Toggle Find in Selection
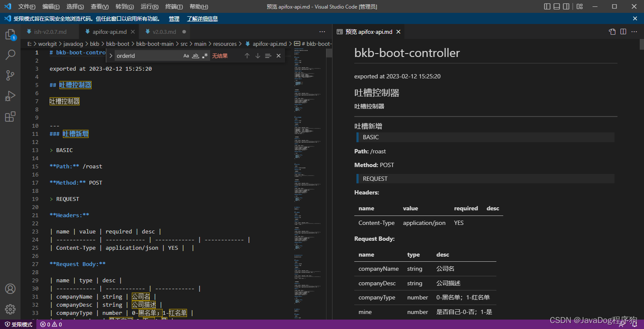Image resolution: width=644 pixels, height=329 pixels. click(x=268, y=56)
